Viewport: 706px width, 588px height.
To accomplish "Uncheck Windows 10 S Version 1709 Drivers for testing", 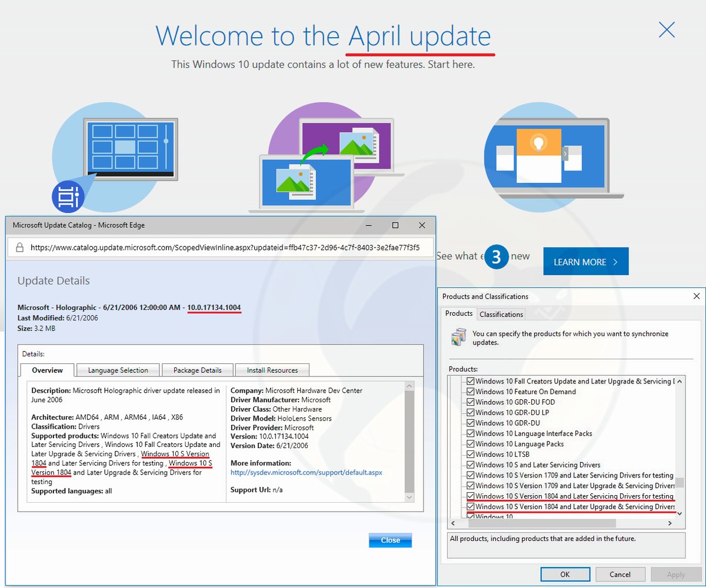I will pyautogui.click(x=471, y=475).
